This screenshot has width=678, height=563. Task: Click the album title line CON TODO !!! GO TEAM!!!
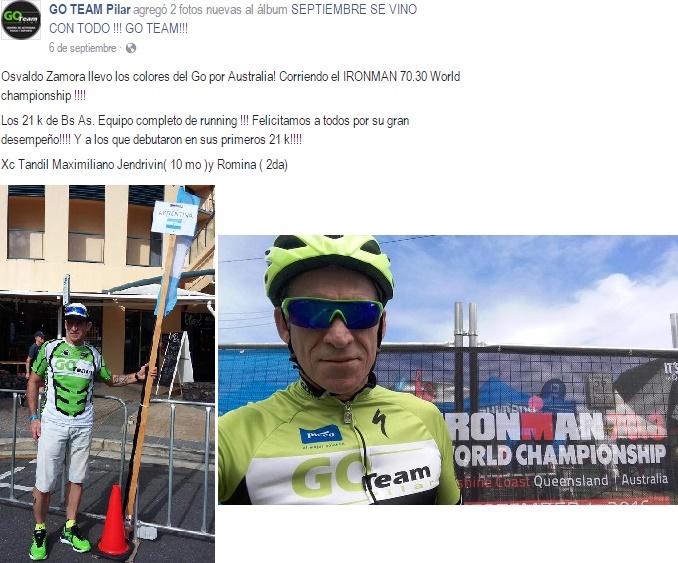click(118, 29)
